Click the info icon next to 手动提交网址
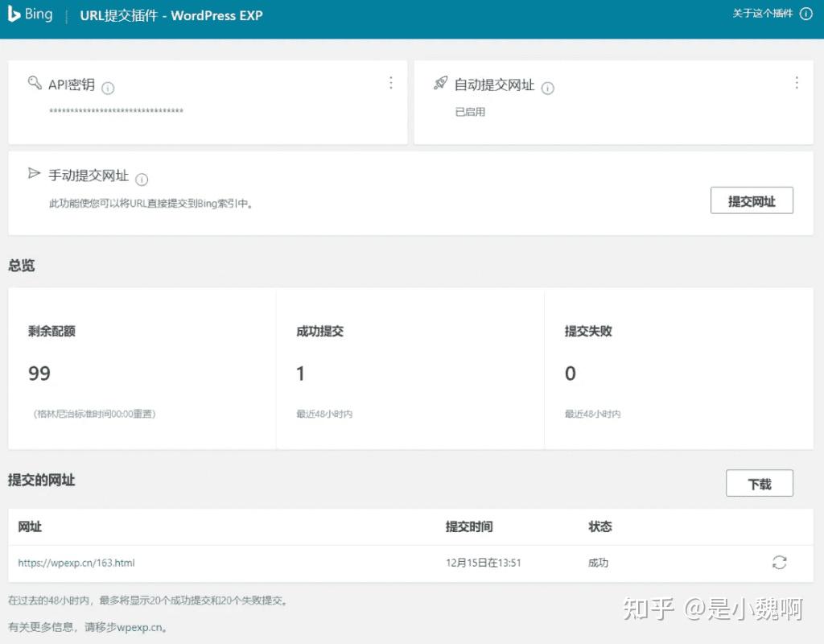This screenshot has height=644, width=824. 142,180
